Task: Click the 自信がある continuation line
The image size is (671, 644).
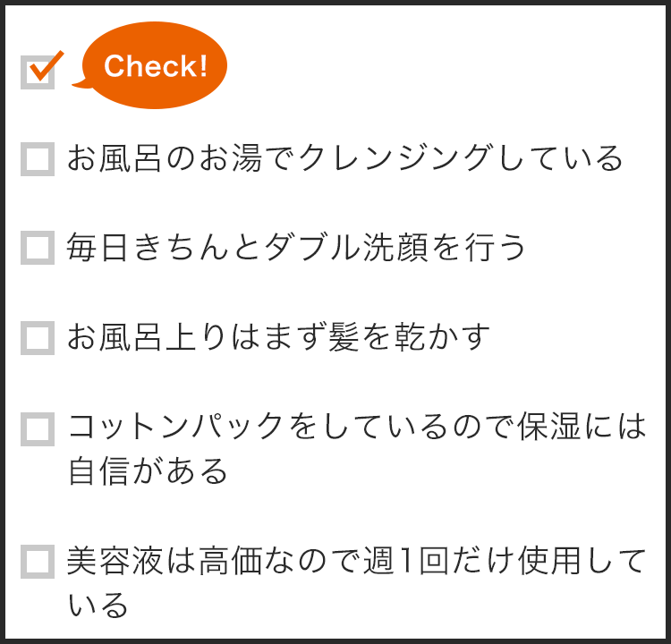Action: tap(148, 470)
